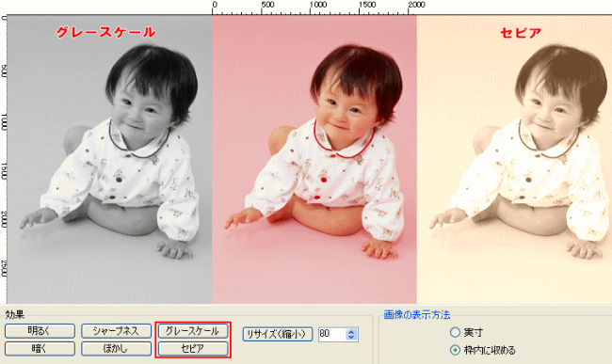Apply the セピア effect button
612x364 pixels.
(x=193, y=348)
